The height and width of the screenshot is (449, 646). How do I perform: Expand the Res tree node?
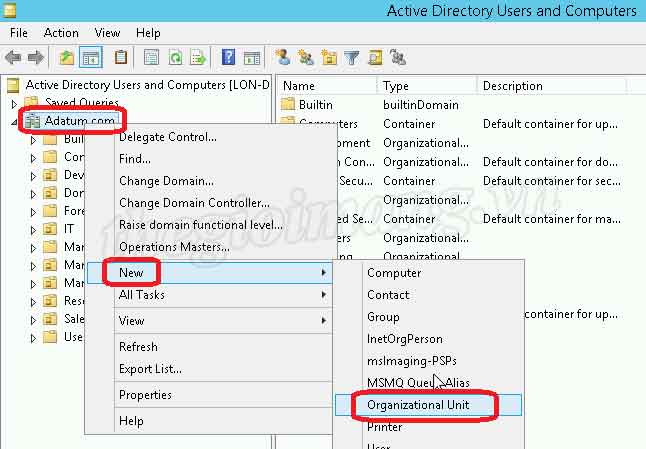[33, 302]
